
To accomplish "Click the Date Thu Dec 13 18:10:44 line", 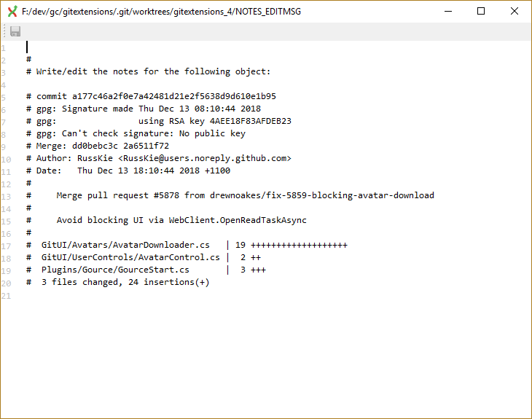I will [x=128, y=171].
